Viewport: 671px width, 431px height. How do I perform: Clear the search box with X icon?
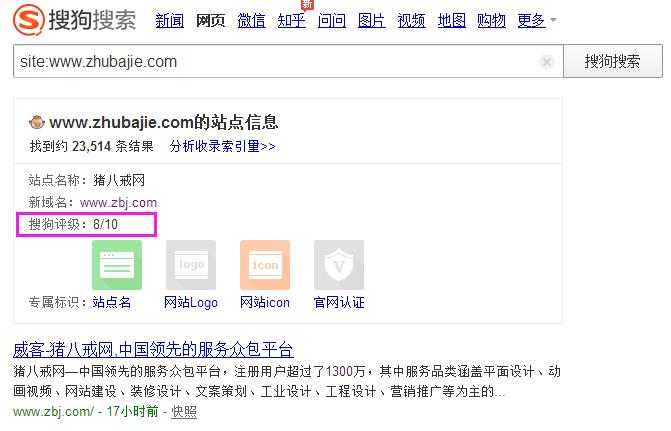(x=546, y=62)
